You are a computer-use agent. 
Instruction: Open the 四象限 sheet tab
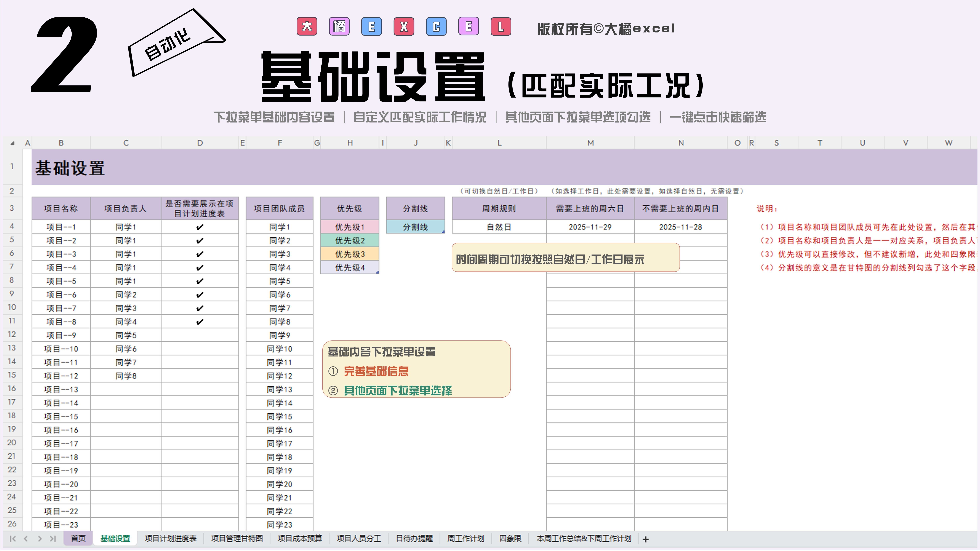510,539
